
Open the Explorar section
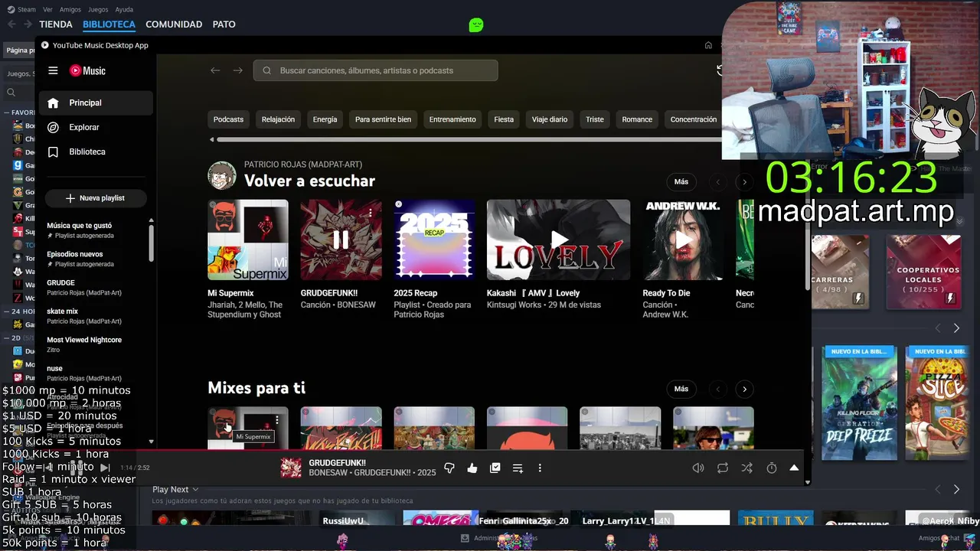(x=96, y=127)
